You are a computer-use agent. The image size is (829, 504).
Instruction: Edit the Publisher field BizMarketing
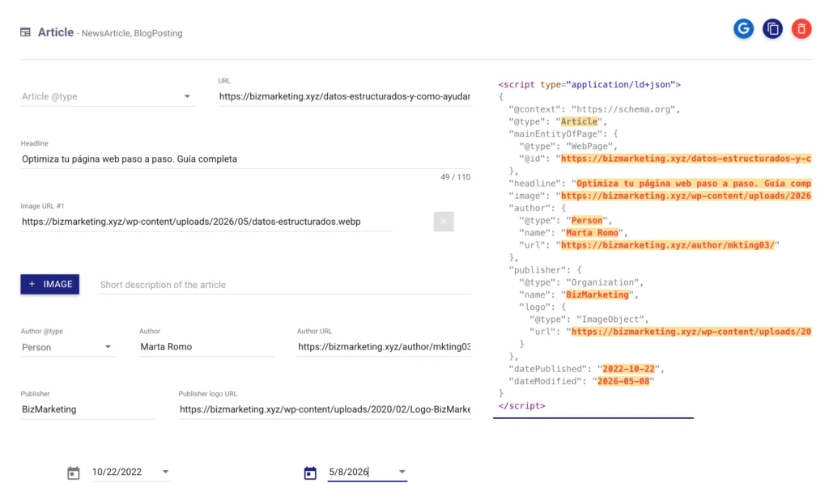87,409
